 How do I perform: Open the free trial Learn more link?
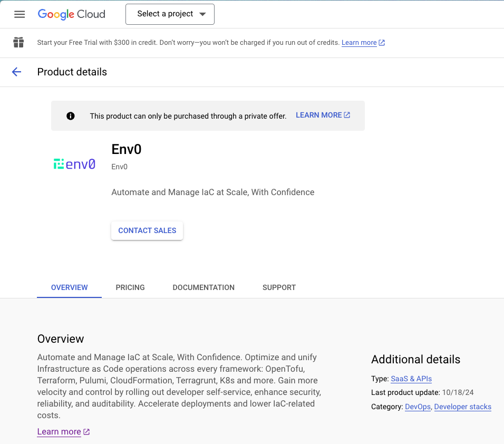coord(359,43)
